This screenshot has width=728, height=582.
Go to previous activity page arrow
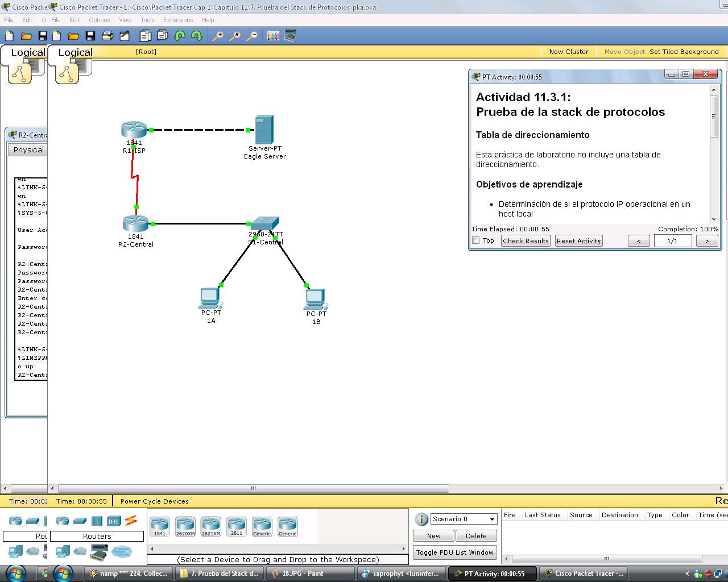pos(639,241)
